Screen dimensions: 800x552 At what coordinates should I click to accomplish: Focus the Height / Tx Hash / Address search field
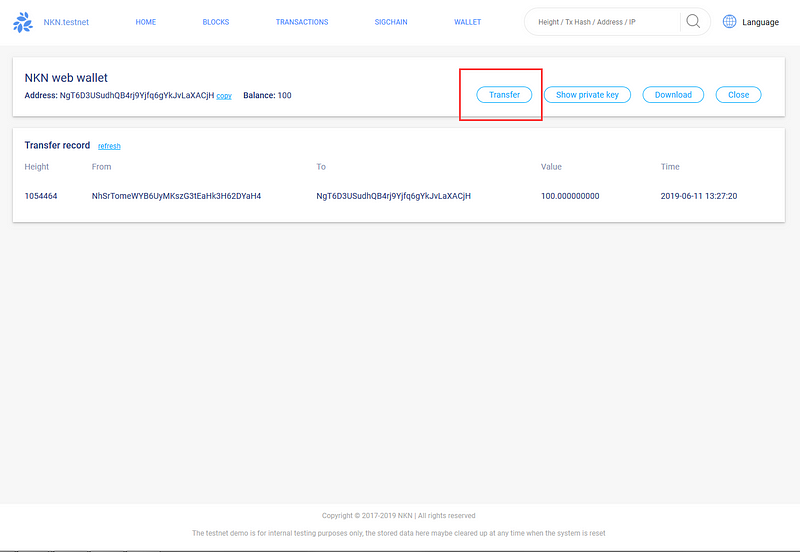[605, 22]
